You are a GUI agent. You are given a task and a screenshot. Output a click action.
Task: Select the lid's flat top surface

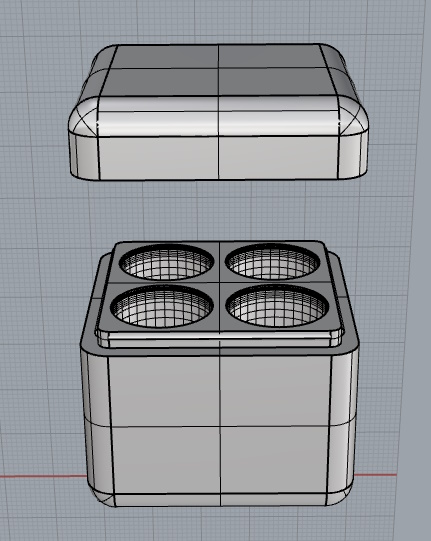(x=218, y=70)
